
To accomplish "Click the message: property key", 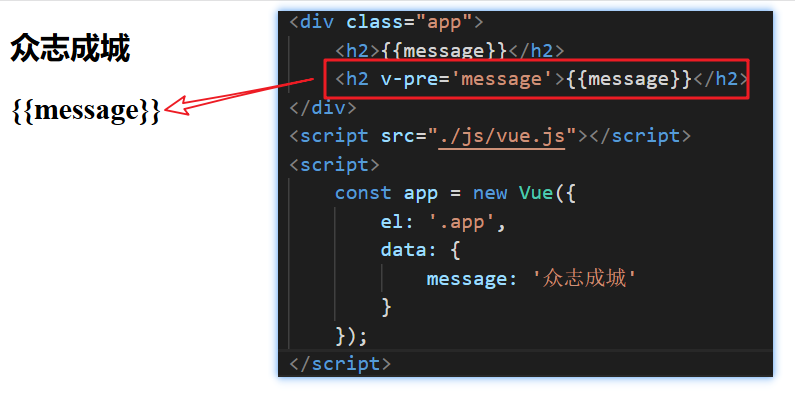I will click(x=472, y=279).
